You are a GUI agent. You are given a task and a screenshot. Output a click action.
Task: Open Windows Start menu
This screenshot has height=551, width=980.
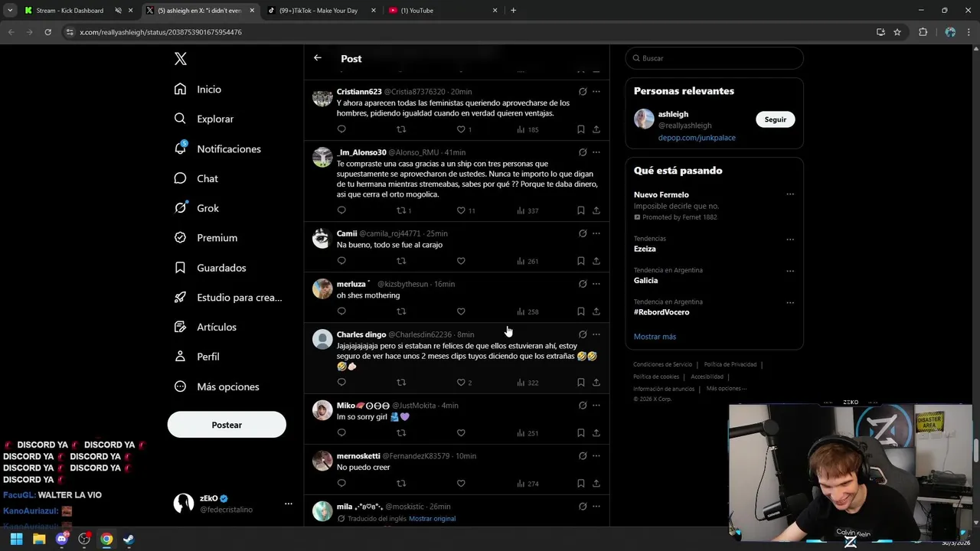click(16, 540)
